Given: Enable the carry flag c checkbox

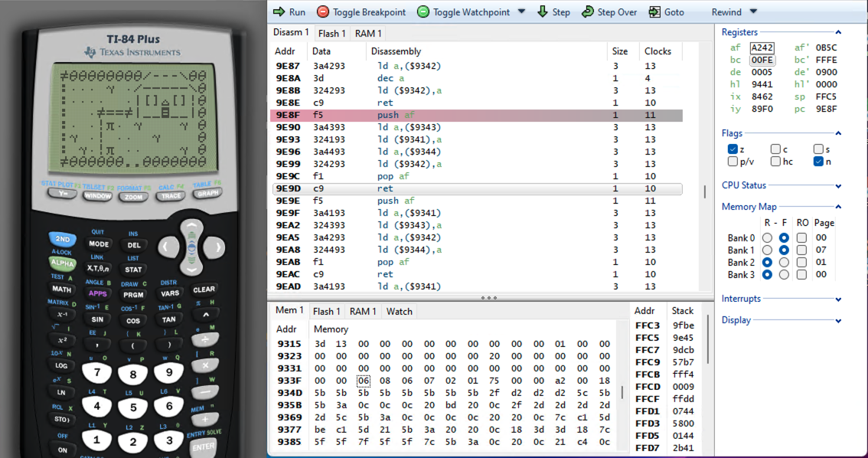Looking at the screenshot, I should tap(775, 149).
